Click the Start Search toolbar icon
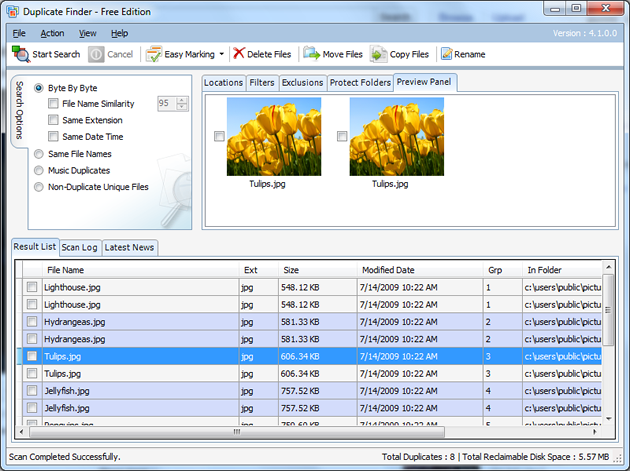630x471 pixels. 20,54
